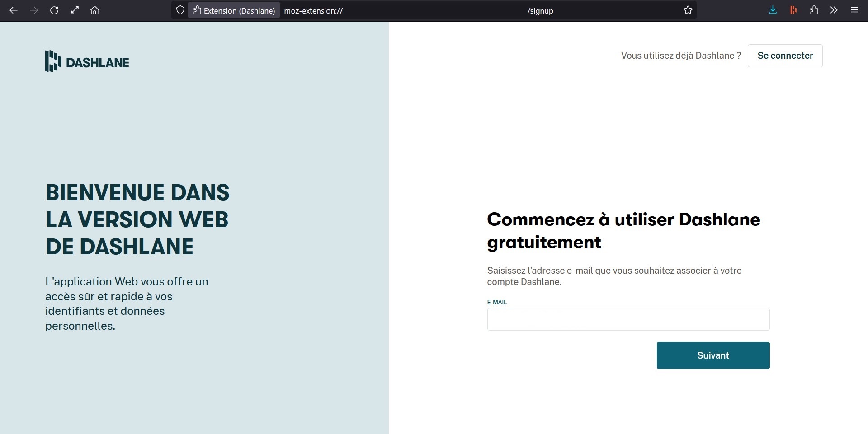
Task: Click the diagonal arrows expand icon
Action: click(75, 10)
